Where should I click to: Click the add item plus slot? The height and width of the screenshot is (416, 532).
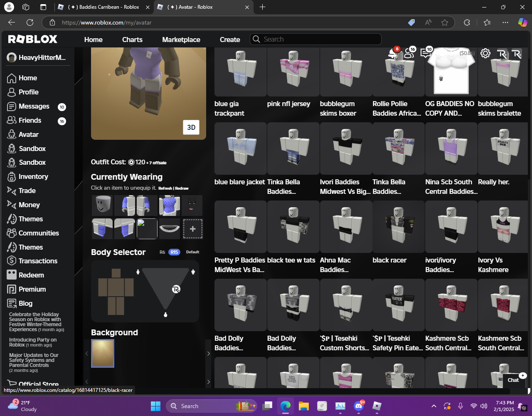tap(193, 229)
